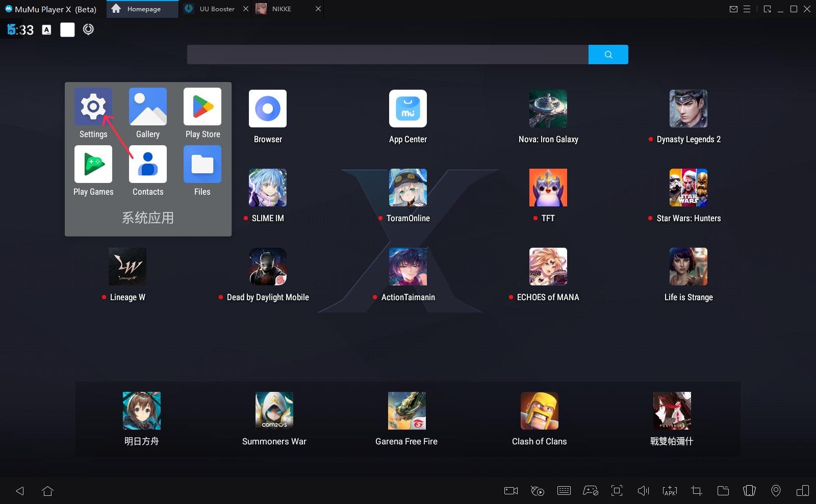
Task: Open the screen recorder tool
Action: click(511, 491)
